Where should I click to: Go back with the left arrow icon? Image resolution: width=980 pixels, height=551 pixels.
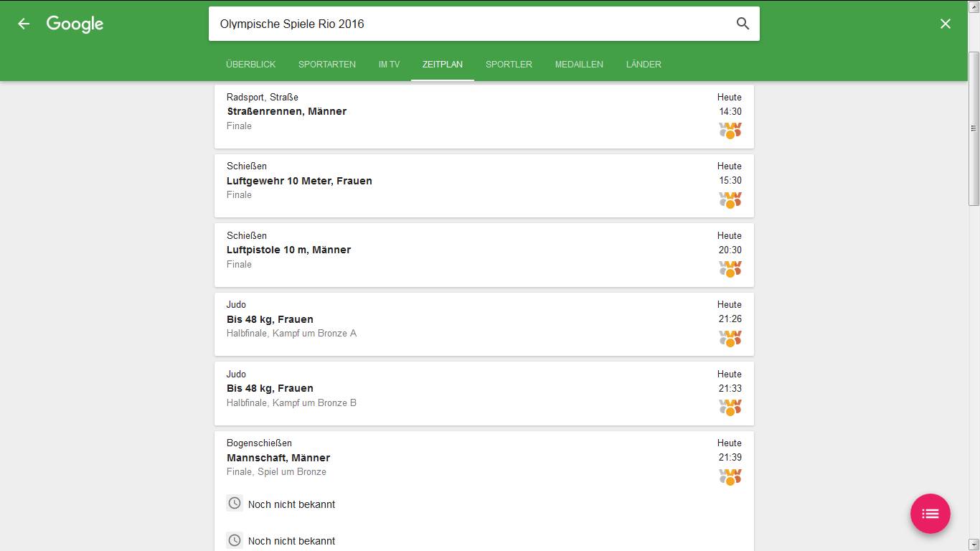[24, 24]
